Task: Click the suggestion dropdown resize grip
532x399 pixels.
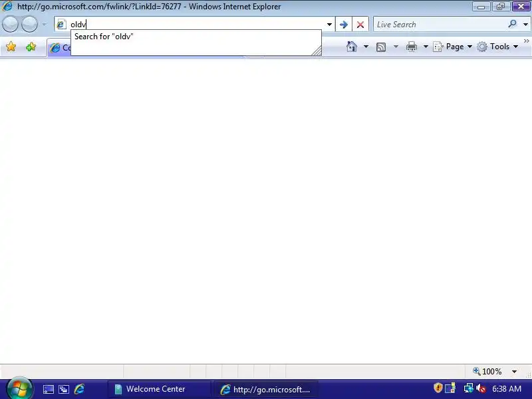Action: pyautogui.click(x=317, y=51)
